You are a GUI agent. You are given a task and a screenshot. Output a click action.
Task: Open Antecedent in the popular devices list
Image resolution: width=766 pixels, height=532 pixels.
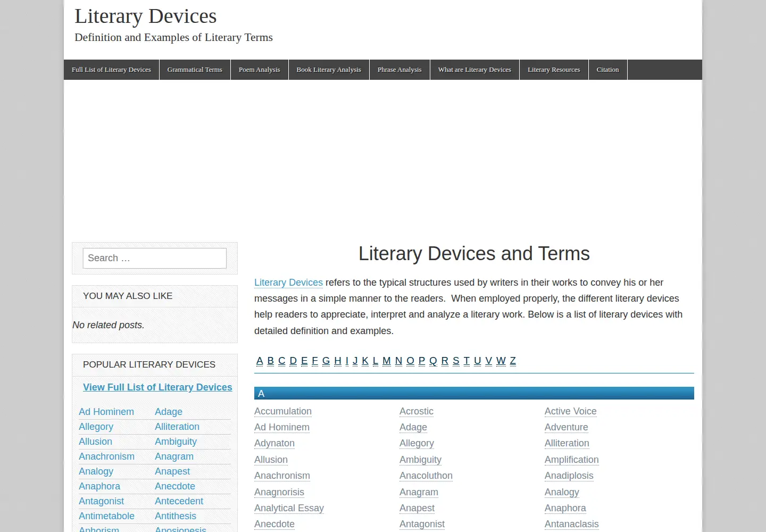coord(179,501)
